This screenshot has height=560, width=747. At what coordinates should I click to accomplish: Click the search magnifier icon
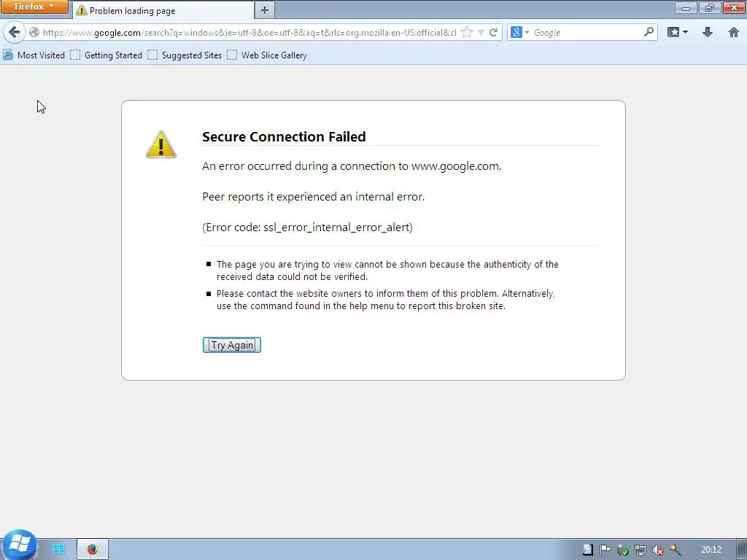[x=649, y=32]
